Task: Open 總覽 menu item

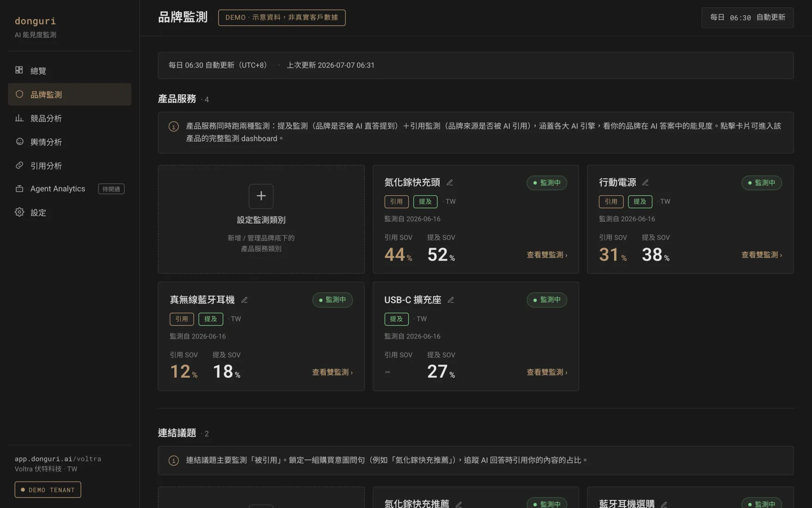Action: click(x=70, y=71)
